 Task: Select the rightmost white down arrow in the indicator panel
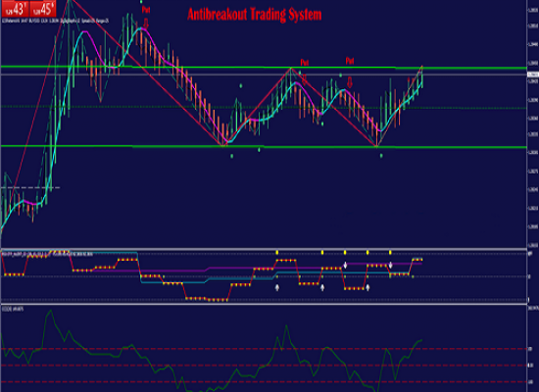click(x=390, y=266)
